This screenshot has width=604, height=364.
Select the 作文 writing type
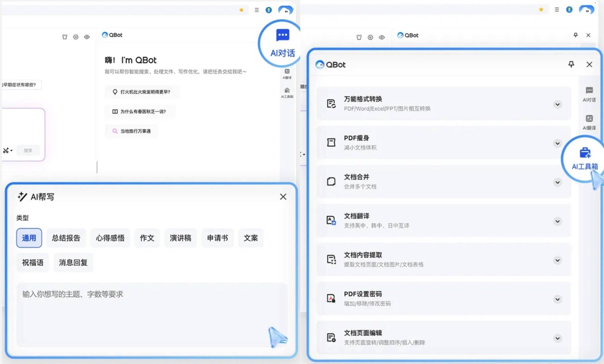click(x=147, y=238)
